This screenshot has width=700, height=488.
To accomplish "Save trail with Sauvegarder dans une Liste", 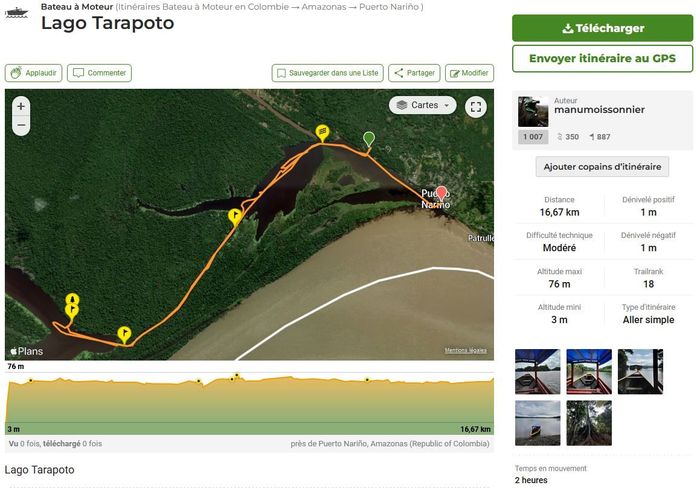I will (x=328, y=73).
